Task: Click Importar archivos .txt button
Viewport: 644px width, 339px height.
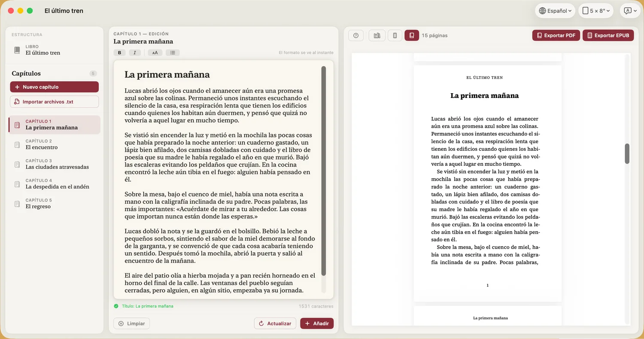Action: (55, 102)
